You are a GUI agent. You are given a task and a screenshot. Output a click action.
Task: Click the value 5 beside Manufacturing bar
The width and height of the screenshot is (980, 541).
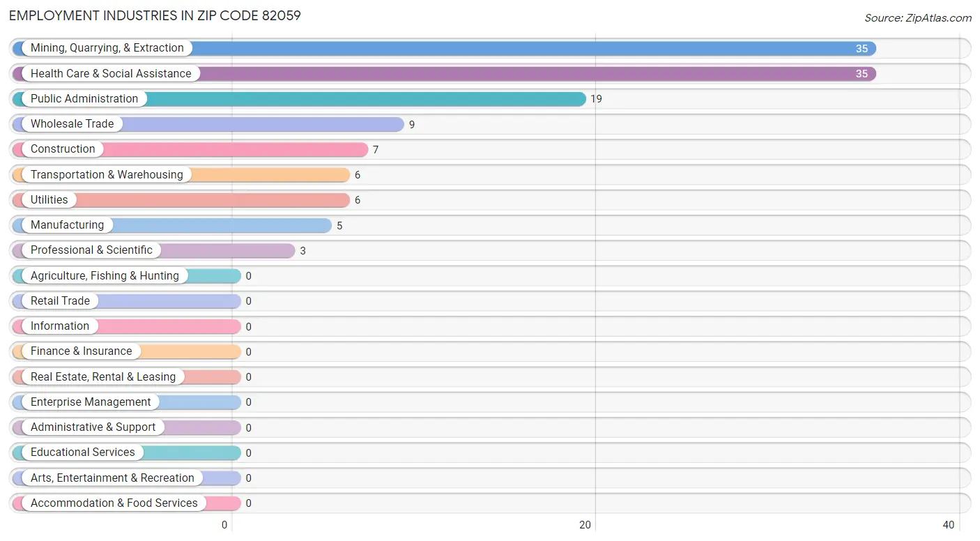[x=339, y=226]
